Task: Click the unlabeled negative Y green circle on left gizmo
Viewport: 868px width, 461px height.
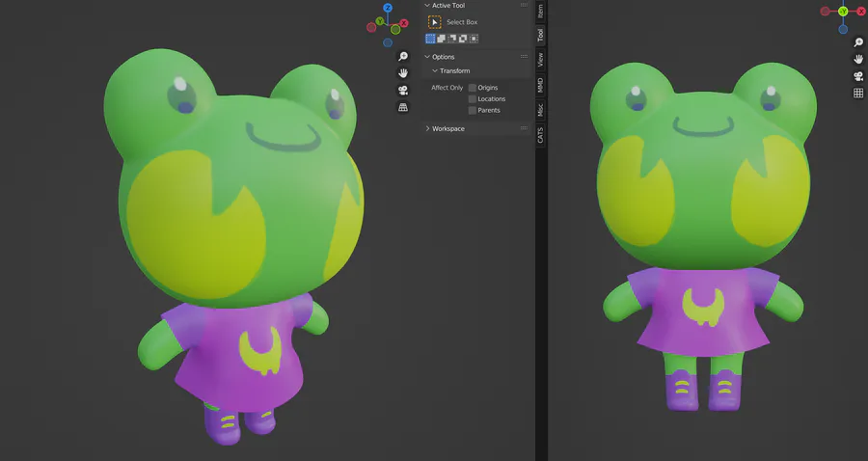Action: point(395,30)
